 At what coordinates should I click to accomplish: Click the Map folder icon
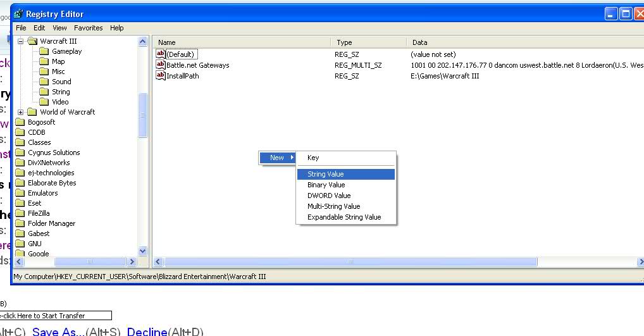[44, 61]
